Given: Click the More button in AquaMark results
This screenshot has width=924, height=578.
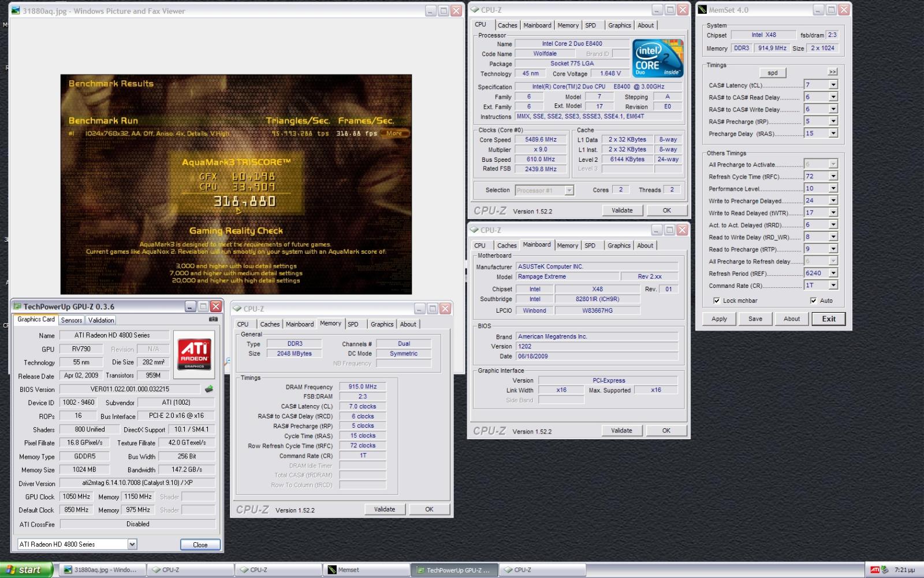Looking at the screenshot, I should tap(394, 134).
